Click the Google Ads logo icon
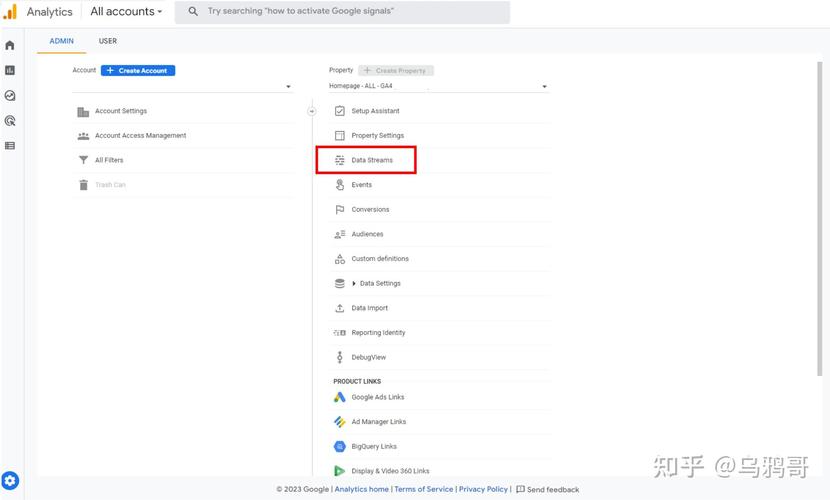The image size is (830, 500). click(340, 397)
